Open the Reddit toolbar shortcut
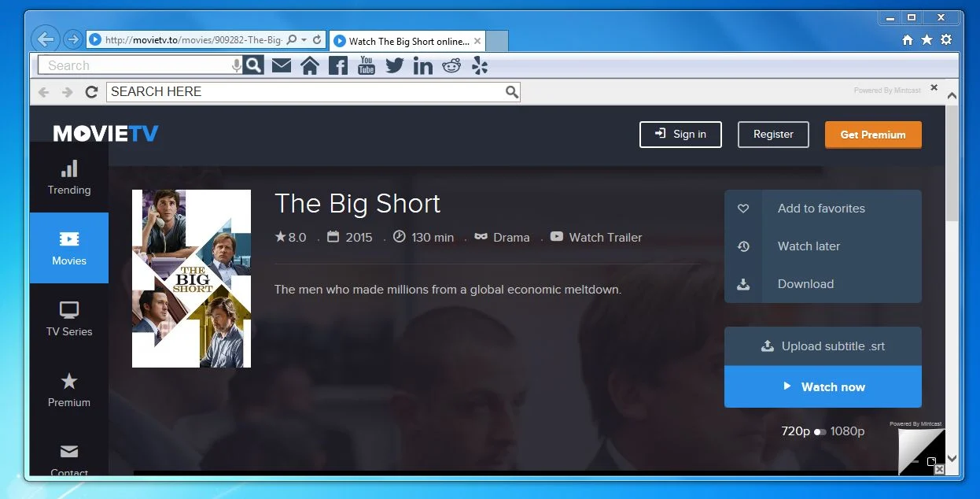This screenshot has height=499, width=980. point(451,65)
